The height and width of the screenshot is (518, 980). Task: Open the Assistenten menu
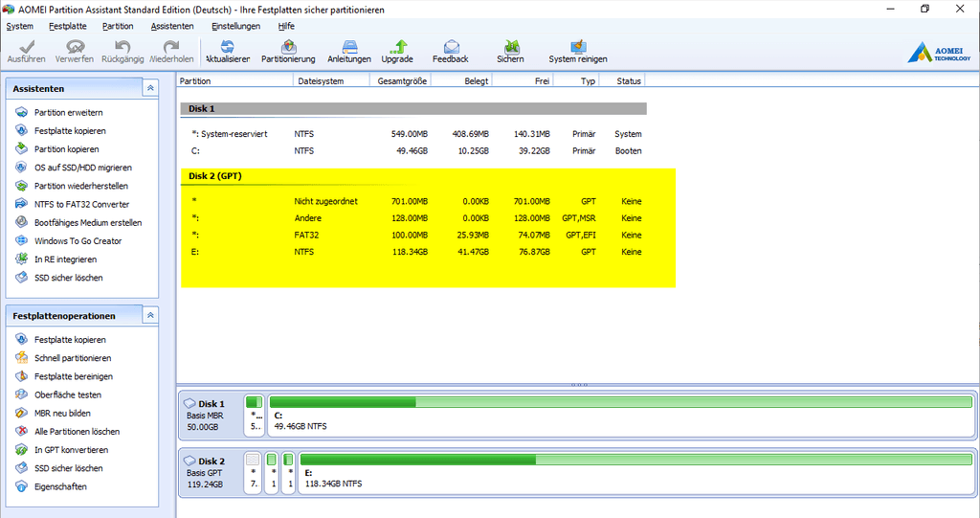(172, 26)
